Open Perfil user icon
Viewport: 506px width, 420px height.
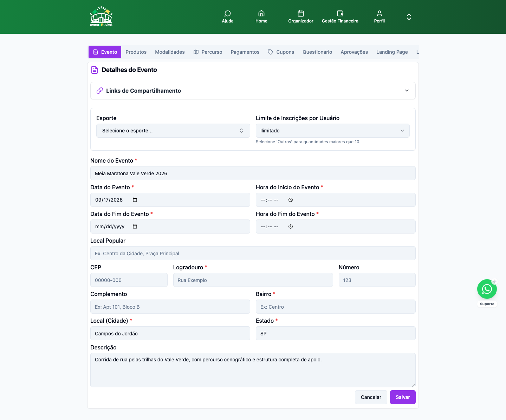[379, 13]
